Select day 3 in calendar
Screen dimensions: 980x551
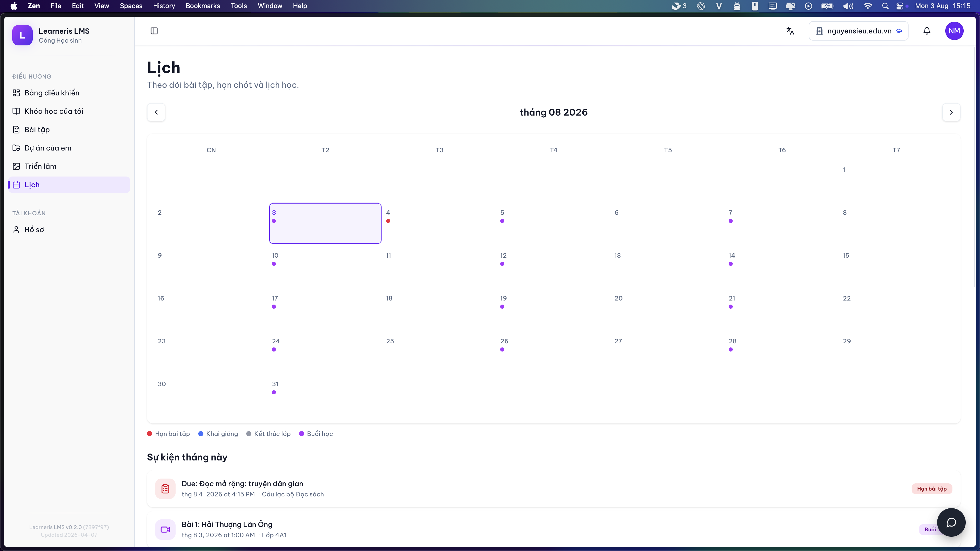click(325, 223)
